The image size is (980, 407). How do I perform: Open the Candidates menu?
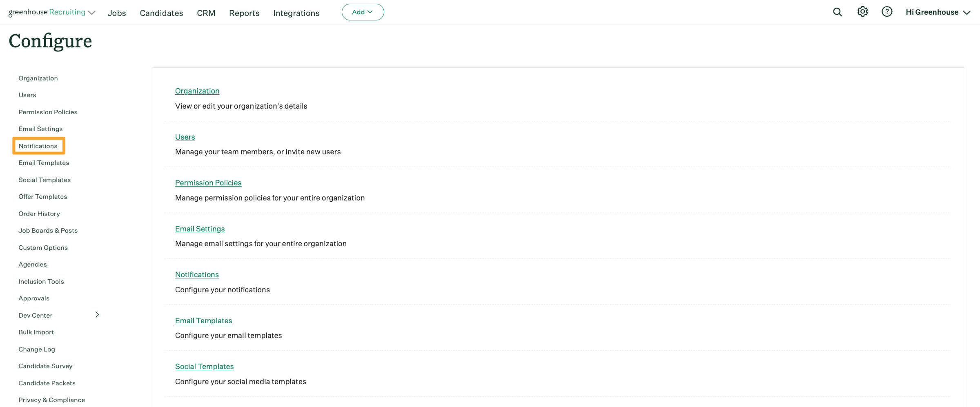[161, 13]
